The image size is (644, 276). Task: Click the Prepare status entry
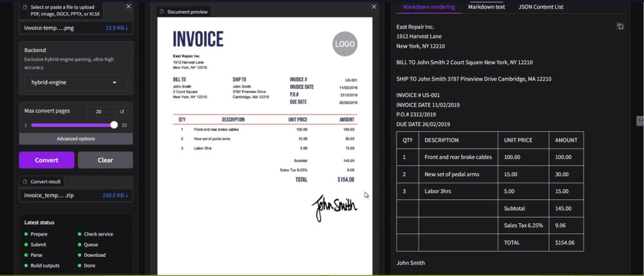click(36, 234)
